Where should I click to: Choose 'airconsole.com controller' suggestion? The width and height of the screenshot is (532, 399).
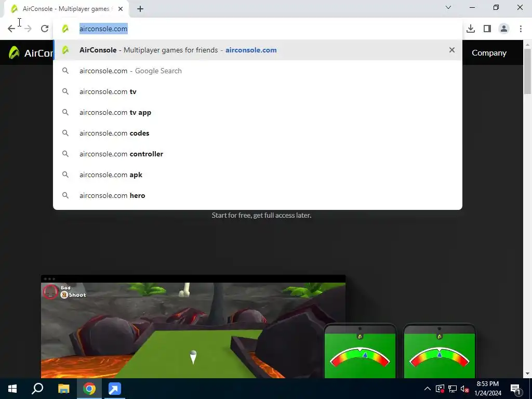coord(258,154)
